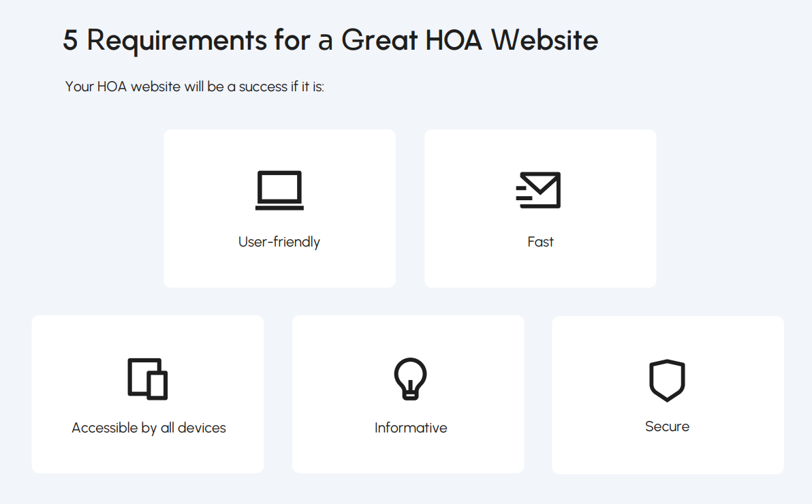
Task: Click the shield icon for Secure
Action: coord(667,380)
